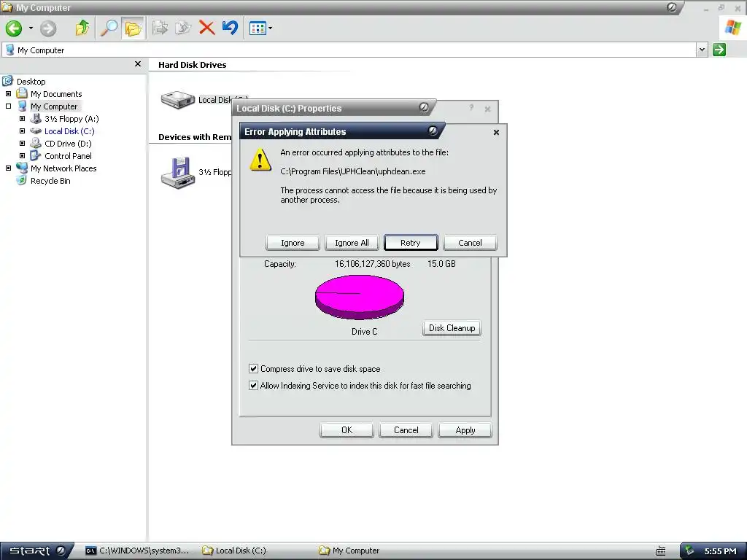
Task: Open the Back history dropdown arrow
Action: (31, 28)
